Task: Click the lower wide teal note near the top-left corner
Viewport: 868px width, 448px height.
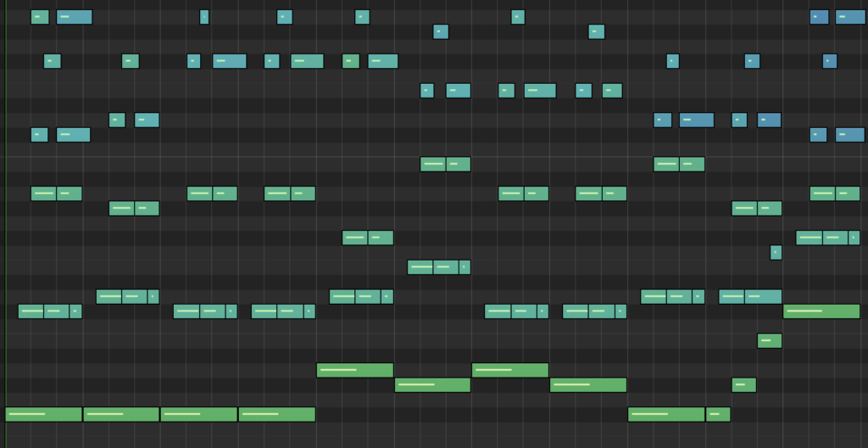Action: coord(73,135)
